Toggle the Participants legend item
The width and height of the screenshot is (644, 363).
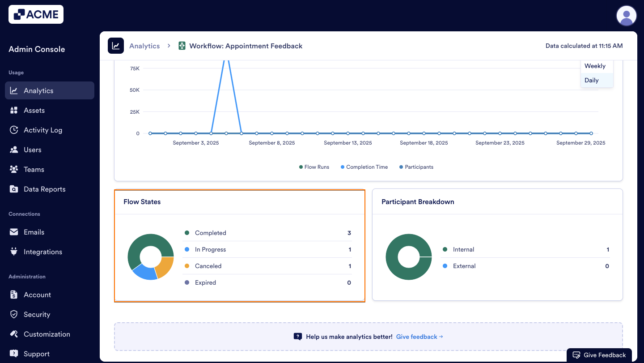(x=416, y=167)
